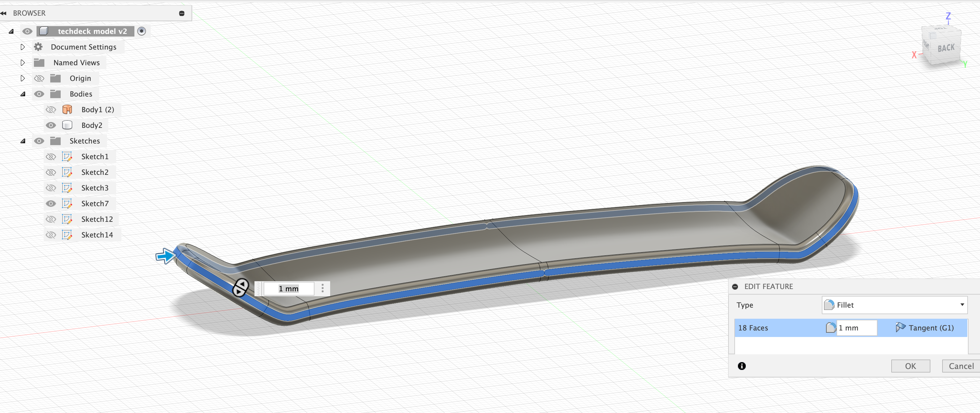Show Sketch1 via its visibility eye

(51, 157)
